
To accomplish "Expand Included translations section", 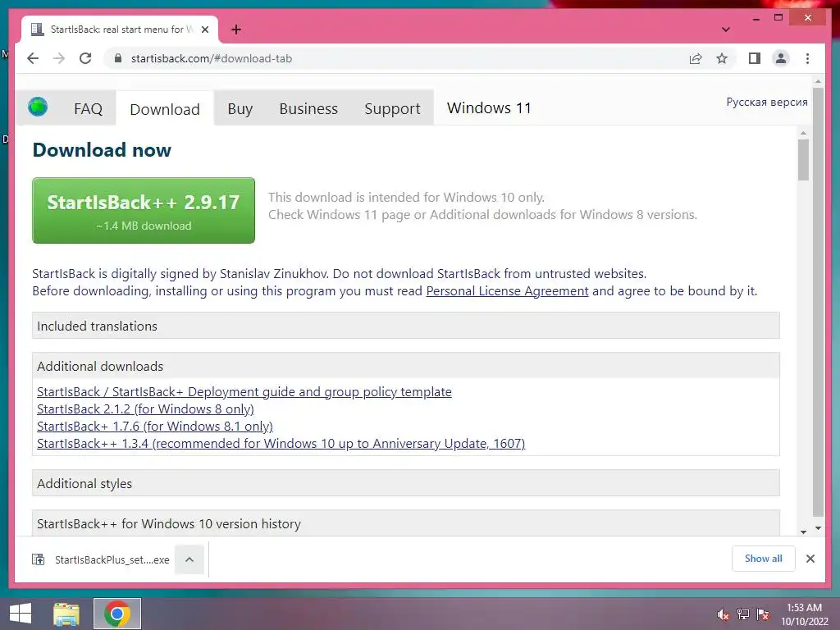I will tap(405, 326).
